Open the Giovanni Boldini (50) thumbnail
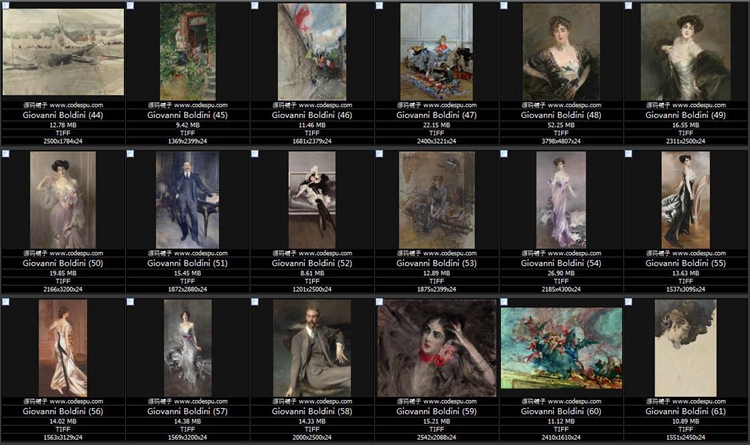This screenshot has height=445, width=750. (x=63, y=200)
